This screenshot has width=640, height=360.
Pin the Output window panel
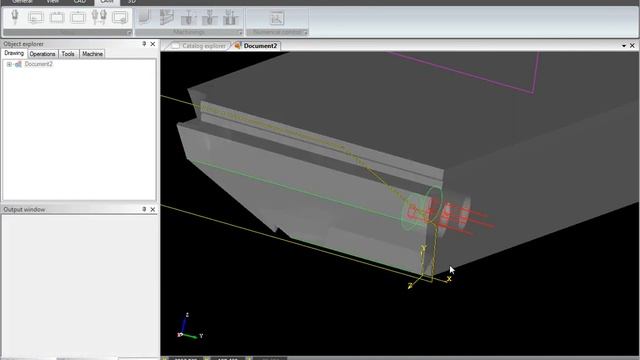pyautogui.click(x=144, y=209)
